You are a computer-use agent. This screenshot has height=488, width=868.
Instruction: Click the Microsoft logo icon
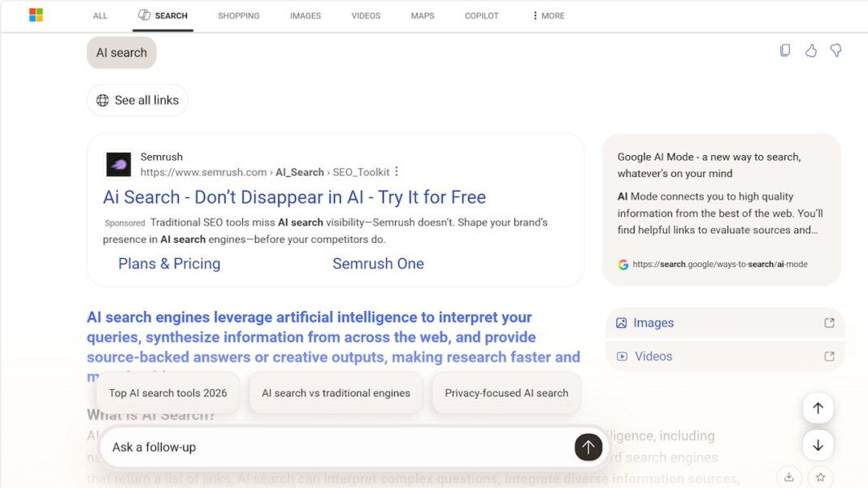[36, 15]
